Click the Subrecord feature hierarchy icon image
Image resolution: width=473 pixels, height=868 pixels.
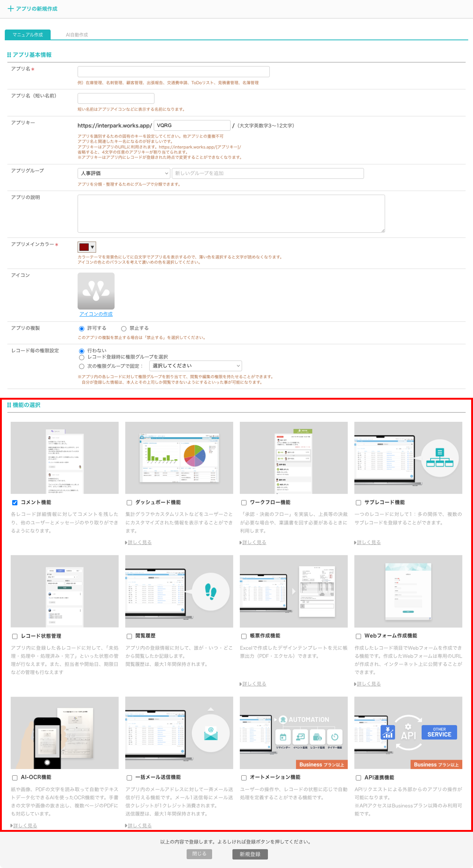click(x=440, y=458)
